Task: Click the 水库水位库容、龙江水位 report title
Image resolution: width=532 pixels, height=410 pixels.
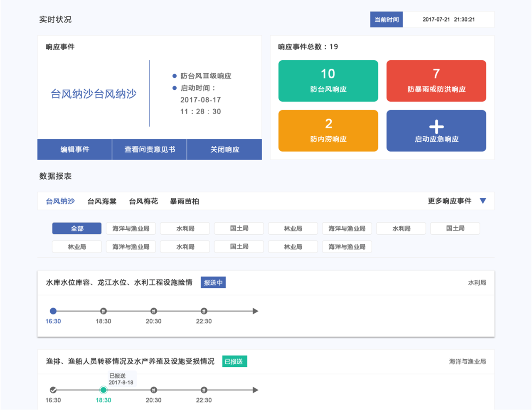Action: point(119,282)
